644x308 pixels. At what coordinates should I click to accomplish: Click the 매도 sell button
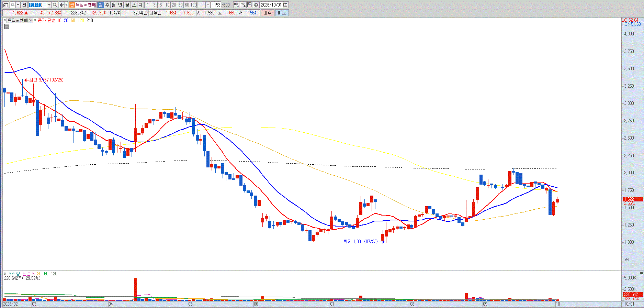pyautogui.click(x=282, y=13)
